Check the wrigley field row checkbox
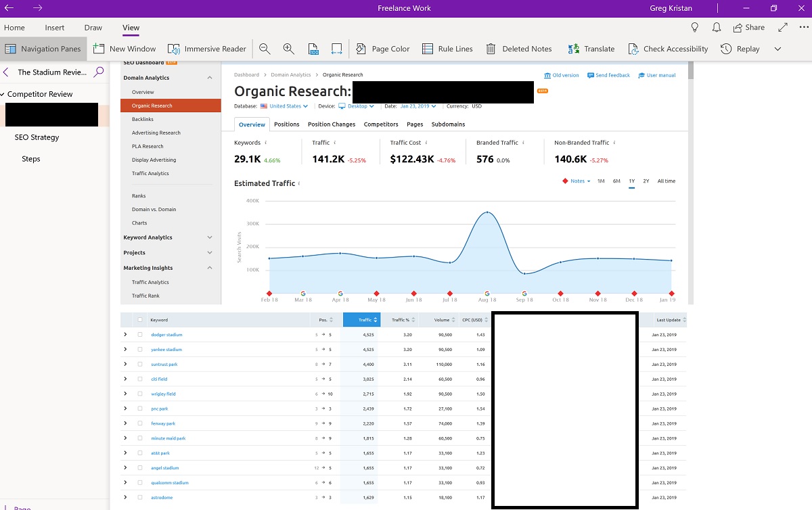This screenshot has height=510, width=812. coord(140,394)
